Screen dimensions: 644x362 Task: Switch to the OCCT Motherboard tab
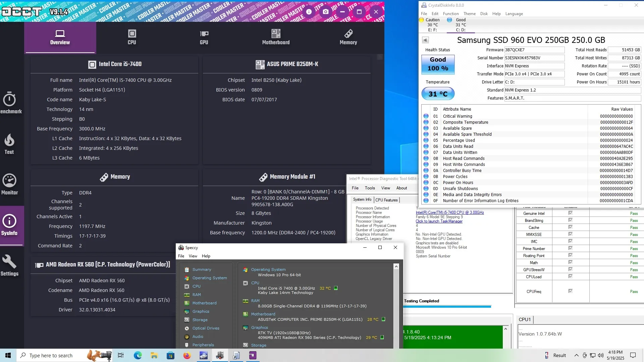(x=276, y=37)
